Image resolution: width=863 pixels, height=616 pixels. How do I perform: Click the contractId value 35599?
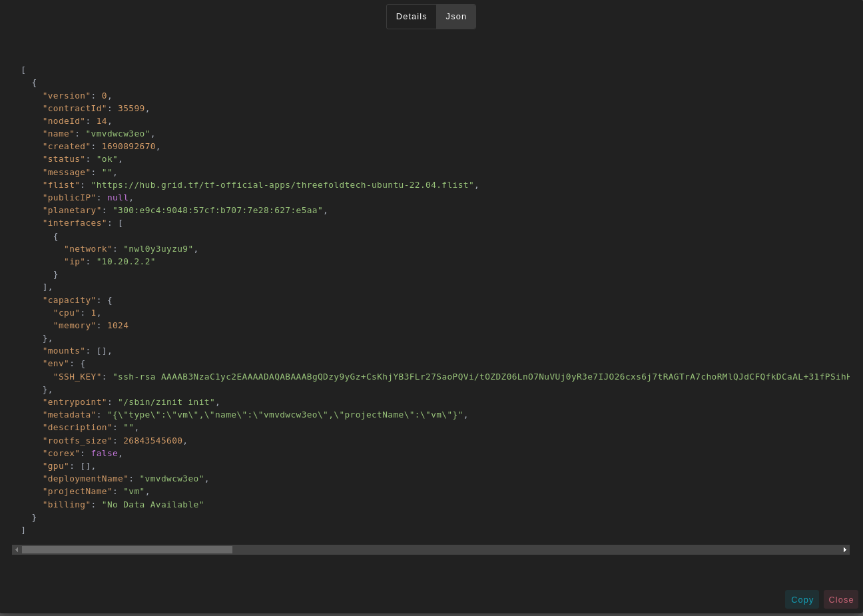[131, 109]
